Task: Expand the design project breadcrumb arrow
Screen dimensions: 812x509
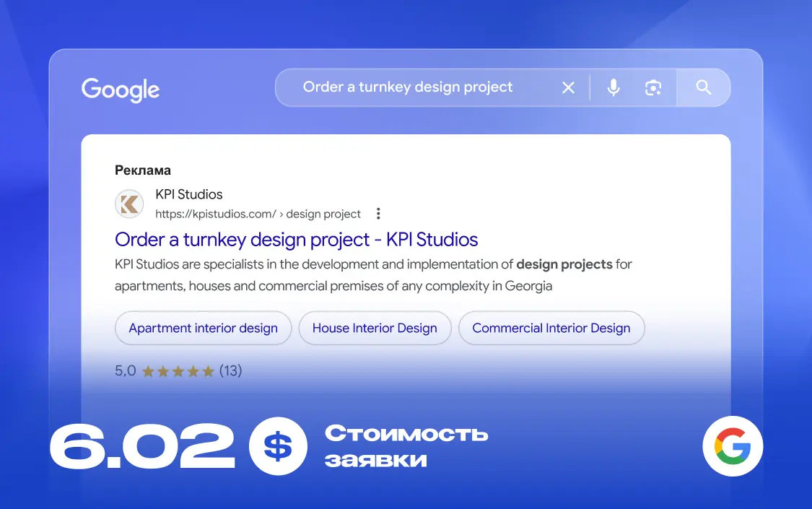Action: pos(283,214)
